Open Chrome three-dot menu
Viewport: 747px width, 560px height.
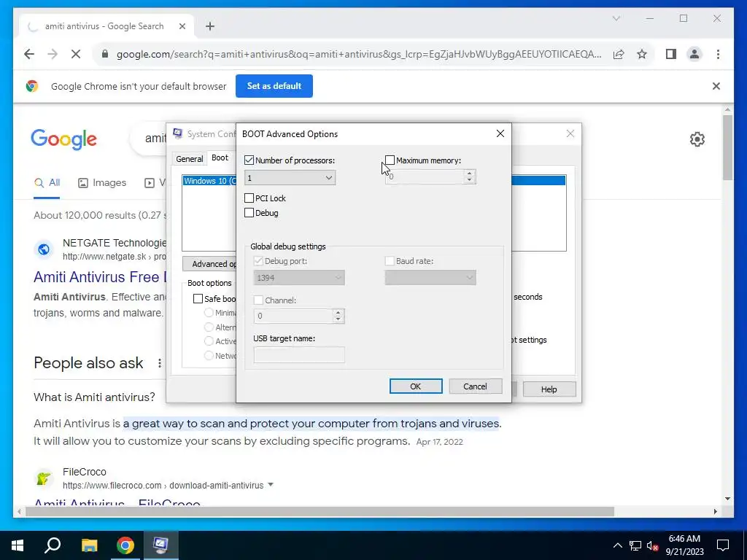(x=718, y=54)
